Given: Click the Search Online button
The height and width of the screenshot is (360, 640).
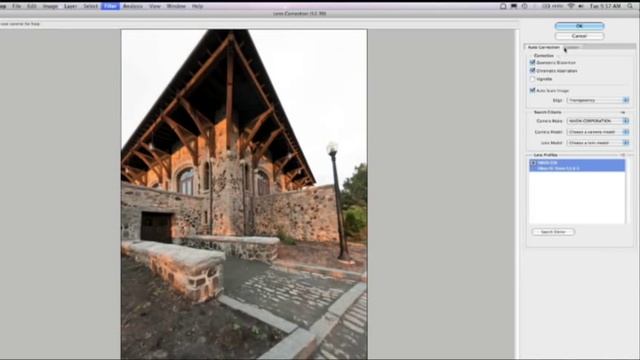Looking at the screenshot, I should coord(553,232).
